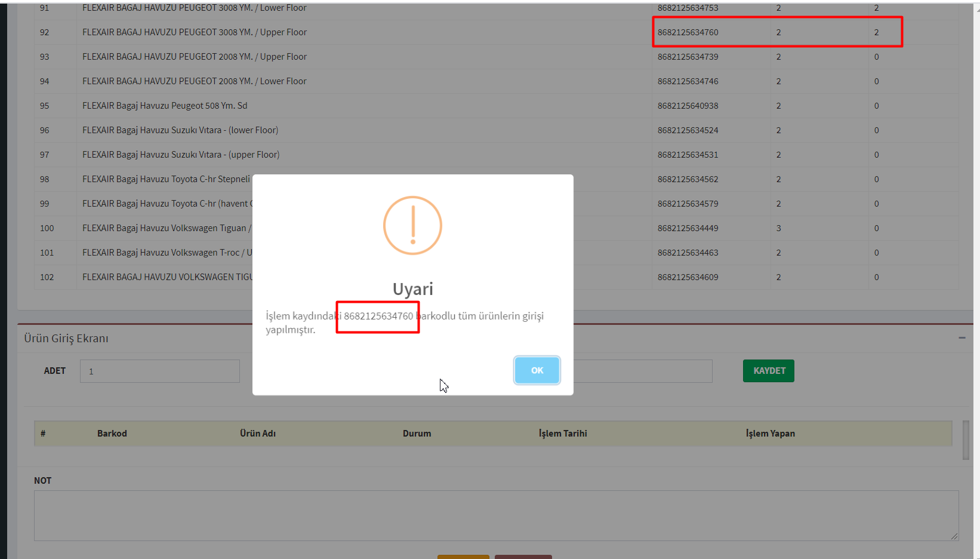Click the İşlem Yapan column header

point(770,434)
